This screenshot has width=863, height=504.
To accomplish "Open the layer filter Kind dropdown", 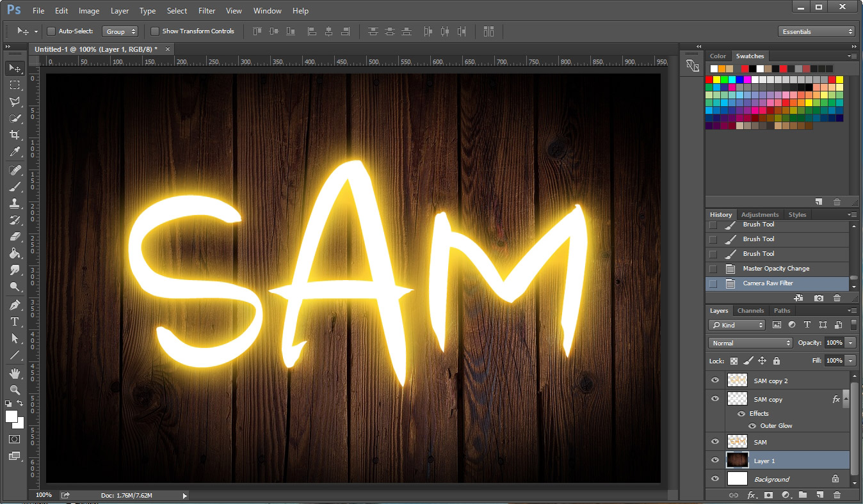I will (x=737, y=325).
